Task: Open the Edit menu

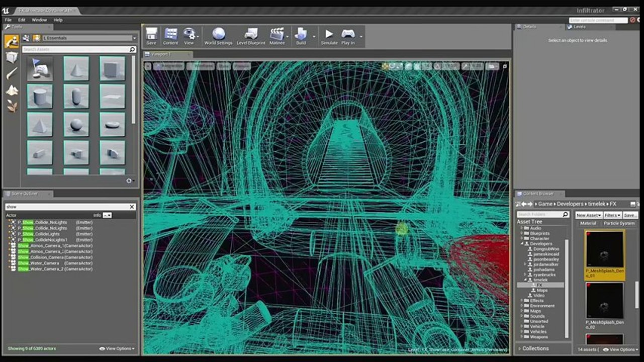Action: (22, 20)
